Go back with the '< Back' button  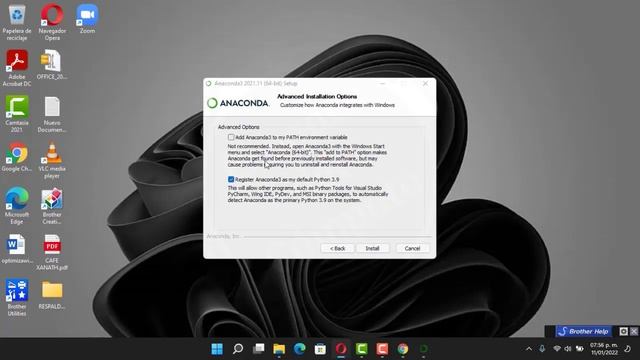click(337, 248)
